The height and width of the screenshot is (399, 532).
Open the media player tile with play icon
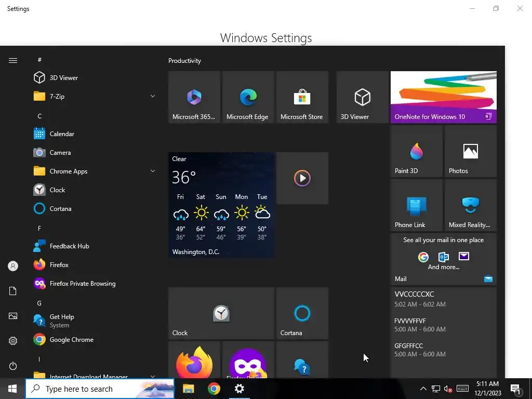point(302,178)
